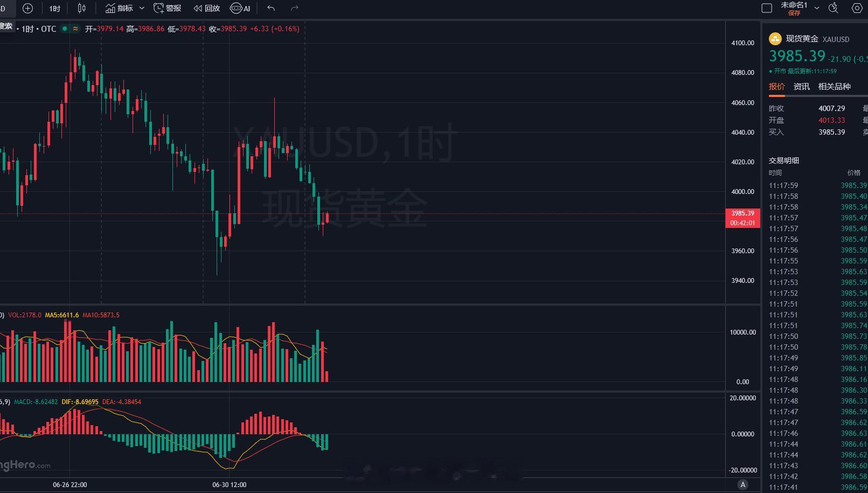Click the 低=3978.43 value in chart header
Screen dimensions: 868x493
pyautogui.click(x=186, y=29)
